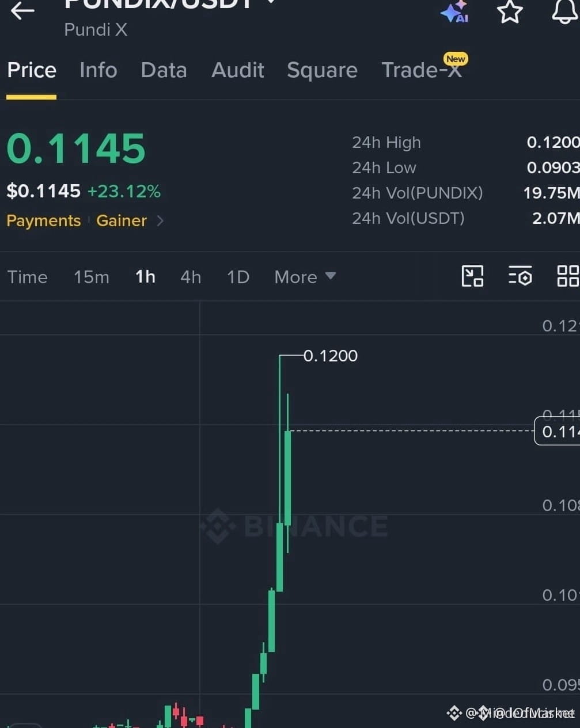Add PUNDIX to favorites with star icon

click(510, 12)
